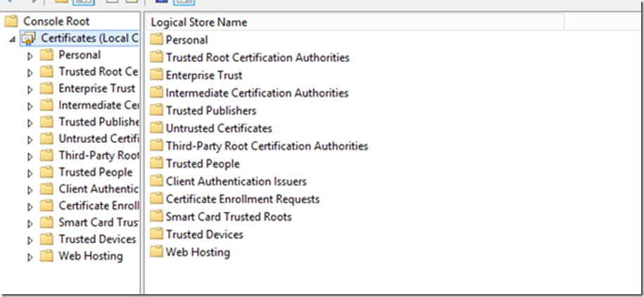The height and width of the screenshot is (297, 644).
Task: Expand the Third-Party Root tree node
Action: click(x=30, y=157)
